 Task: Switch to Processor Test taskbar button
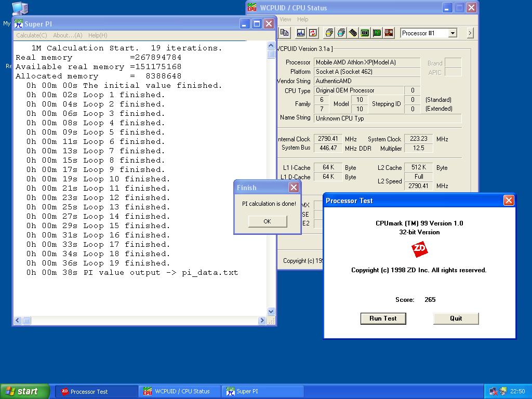[x=96, y=392]
